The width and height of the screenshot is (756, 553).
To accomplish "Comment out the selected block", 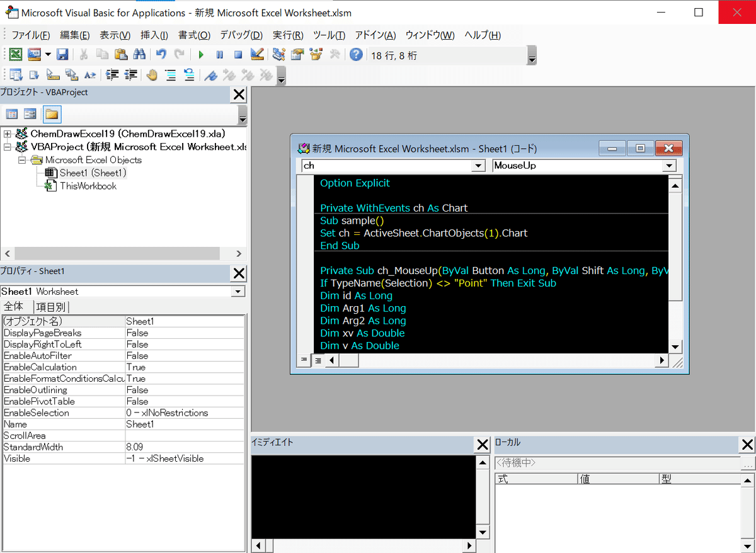I will (170, 75).
